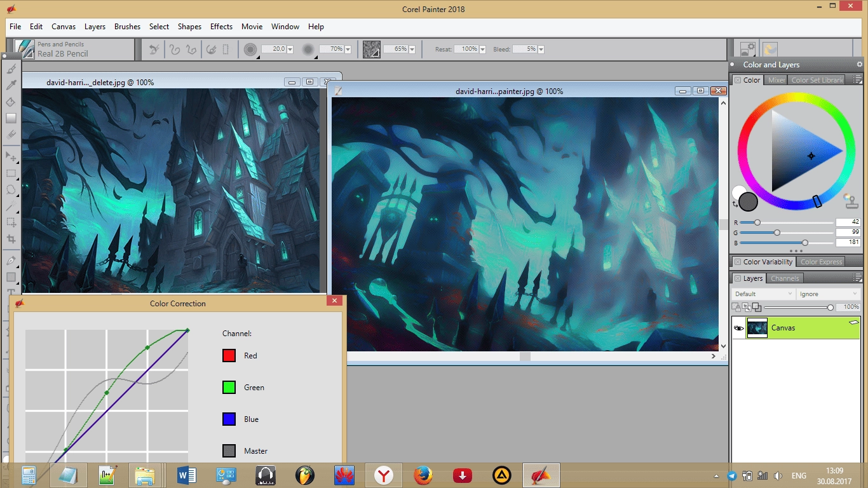868x488 pixels.
Task: Switch to the Color Express tab
Action: click(821, 262)
